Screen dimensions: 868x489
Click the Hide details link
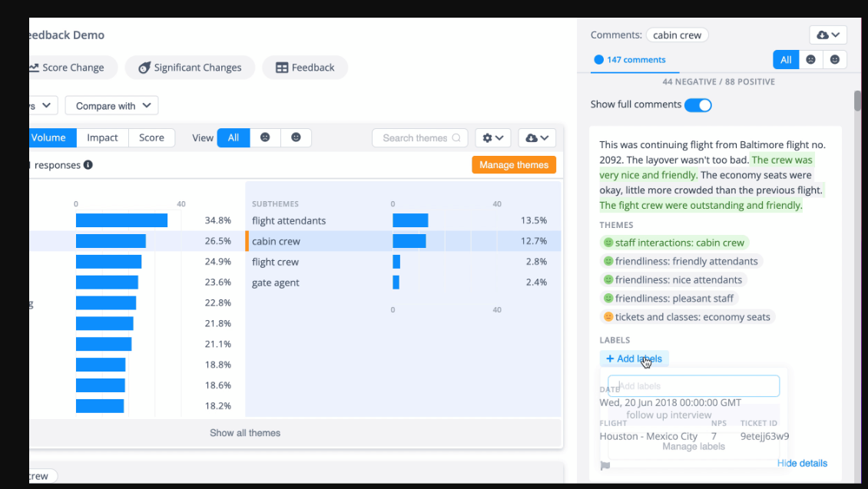coord(802,463)
